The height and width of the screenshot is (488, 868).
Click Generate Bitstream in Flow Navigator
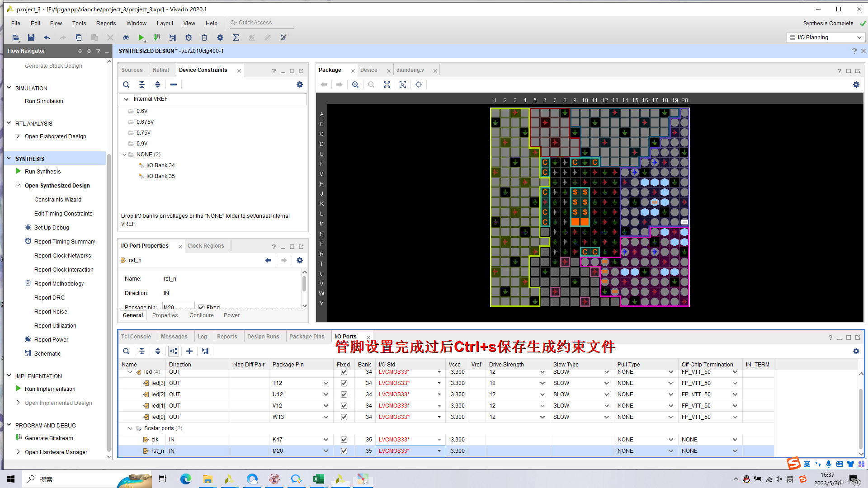click(x=49, y=438)
